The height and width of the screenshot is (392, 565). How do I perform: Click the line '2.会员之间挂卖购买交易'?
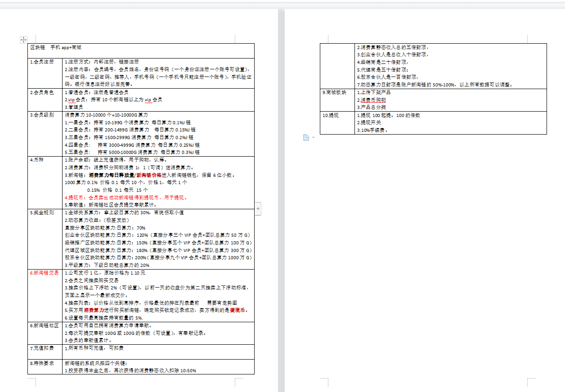[x=92, y=280]
